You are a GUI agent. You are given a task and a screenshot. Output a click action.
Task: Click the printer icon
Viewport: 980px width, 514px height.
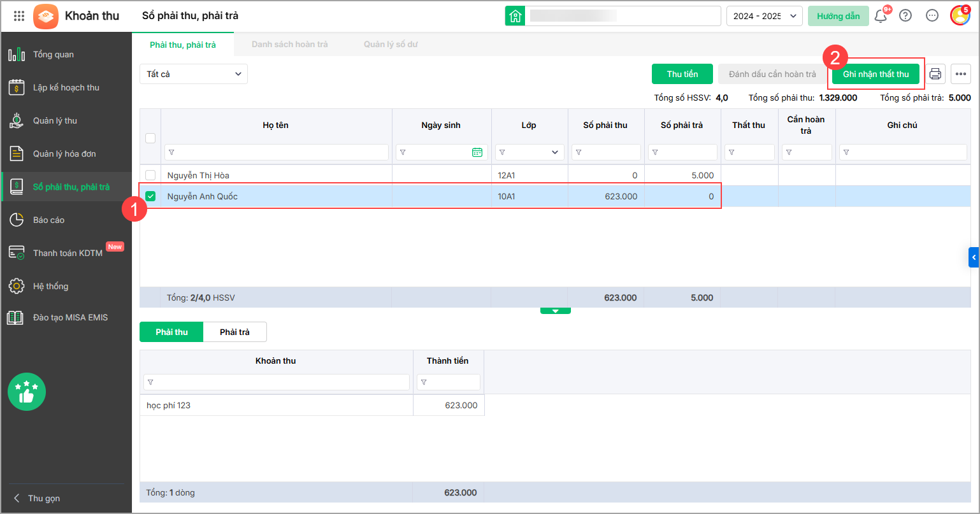(935, 74)
